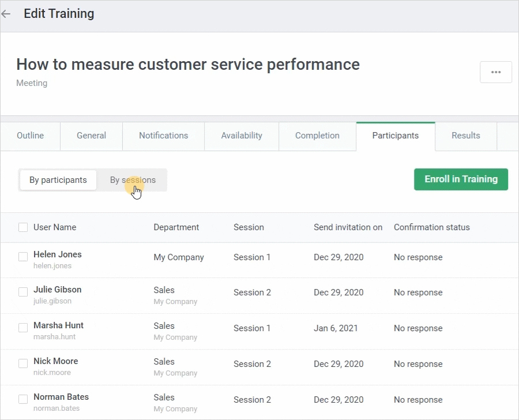Viewport: 519px width, 420px height.
Task: Open the General tab
Action: (91, 136)
